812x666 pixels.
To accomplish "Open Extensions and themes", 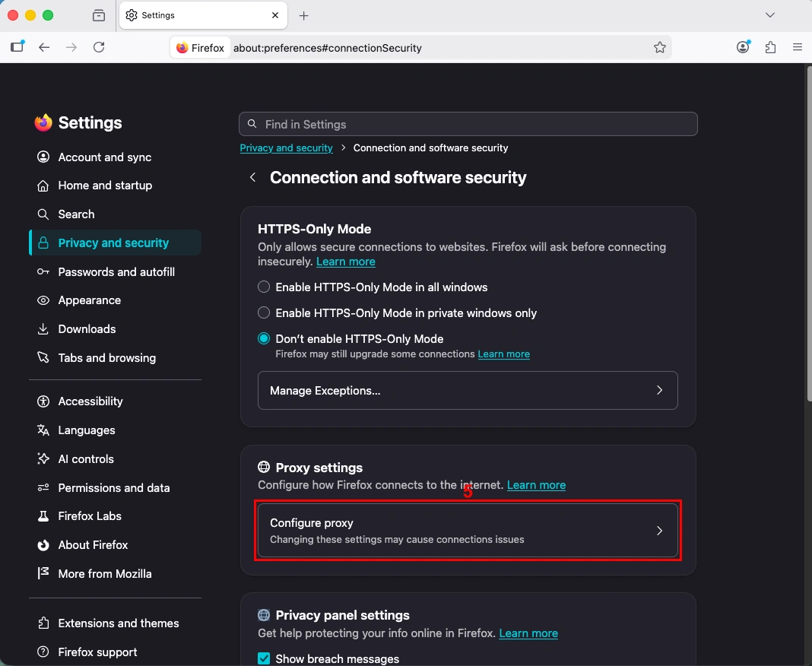I will point(115,623).
